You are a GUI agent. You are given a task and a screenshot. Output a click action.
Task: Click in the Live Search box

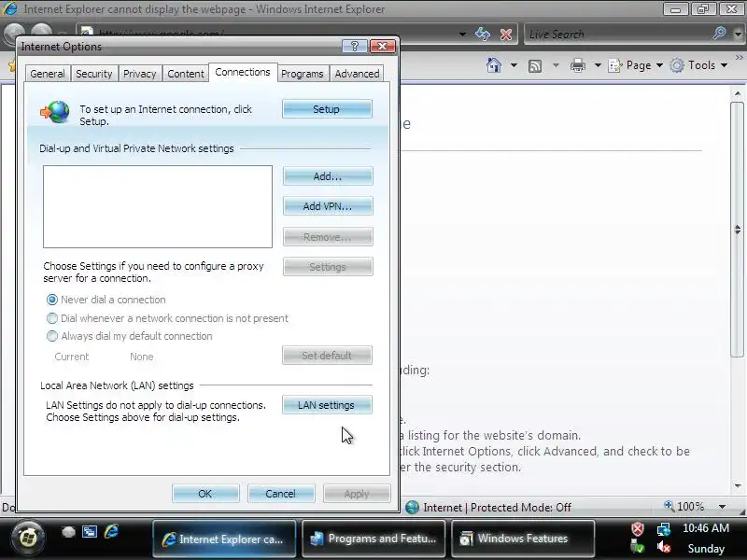coord(618,34)
